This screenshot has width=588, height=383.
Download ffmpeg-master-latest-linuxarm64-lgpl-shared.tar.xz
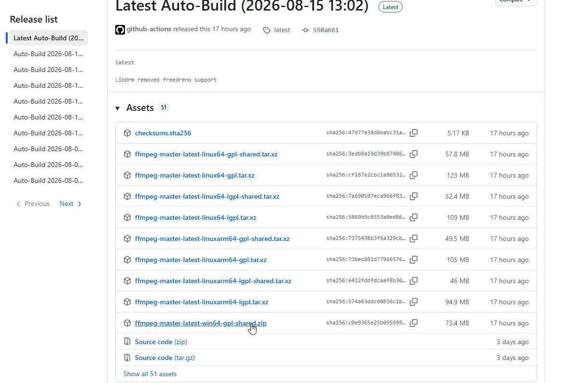(x=213, y=281)
